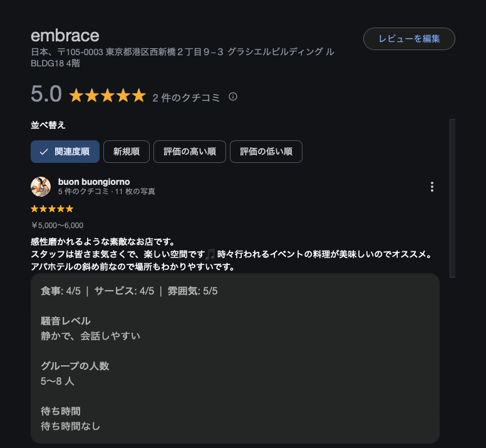Click the 騒音レベル heading in review details
Image resolution: width=486 pixels, height=448 pixels.
click(66, 321)
